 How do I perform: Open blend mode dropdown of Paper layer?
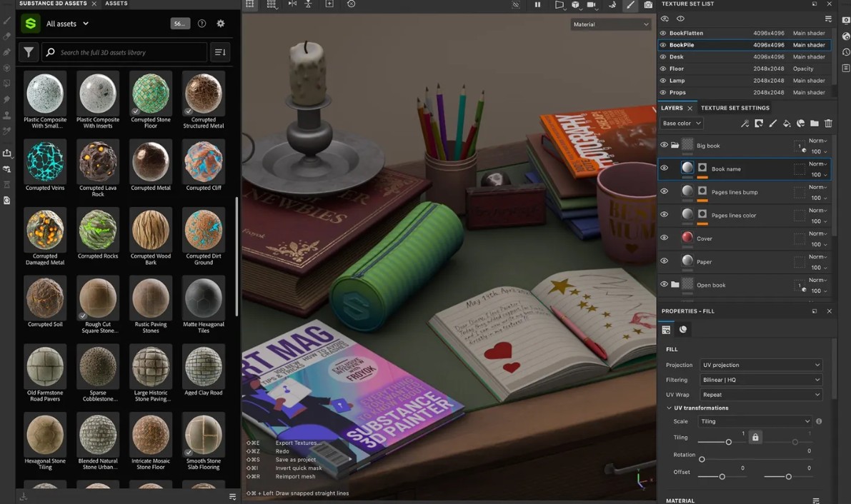pos(817,256)
